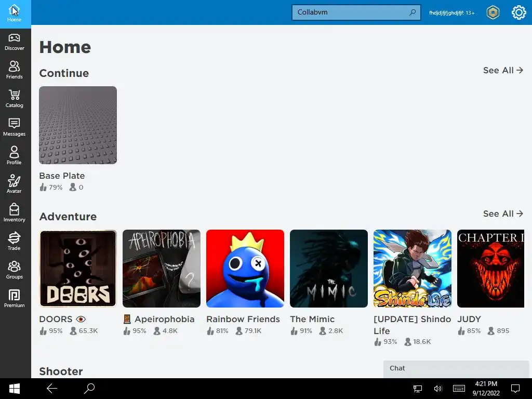
Task: Go to the Friends page
Action: point(14,71)
